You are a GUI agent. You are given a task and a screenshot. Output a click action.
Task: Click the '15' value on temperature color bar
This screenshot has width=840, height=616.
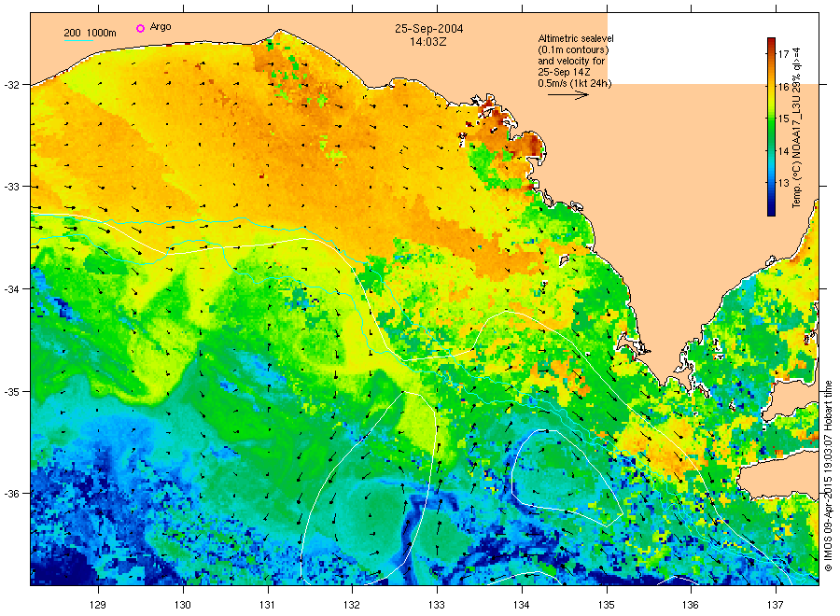(784, 119)
